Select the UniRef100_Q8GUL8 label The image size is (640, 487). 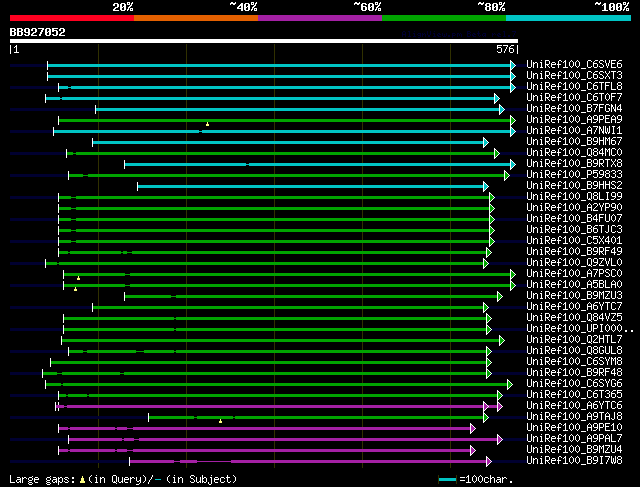pyautogui.click(x=574, y=351)
